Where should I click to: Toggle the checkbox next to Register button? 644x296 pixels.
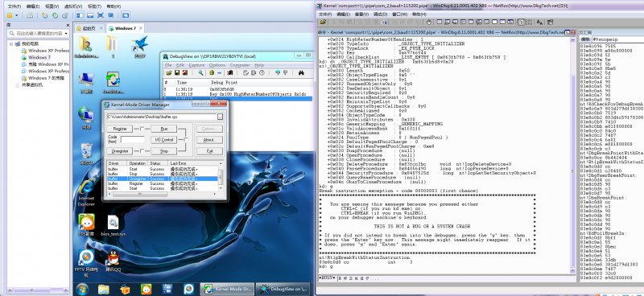[x=142, y=129]
